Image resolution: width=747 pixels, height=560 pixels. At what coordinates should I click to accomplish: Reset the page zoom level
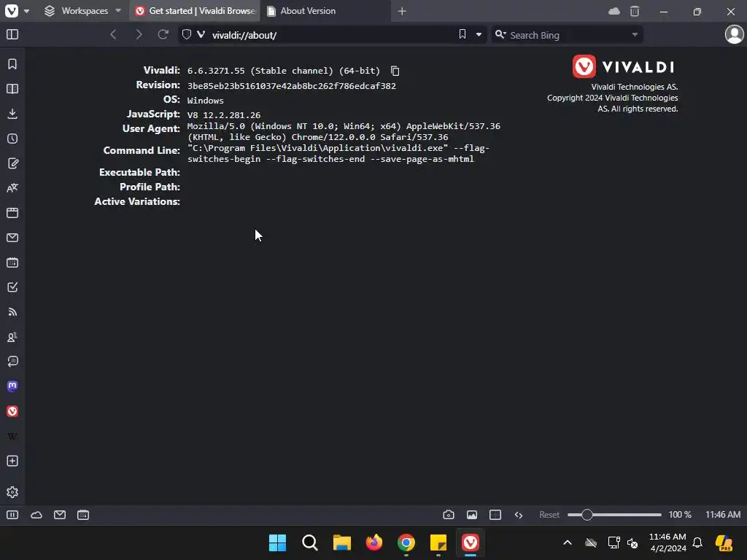click(549, 515)
